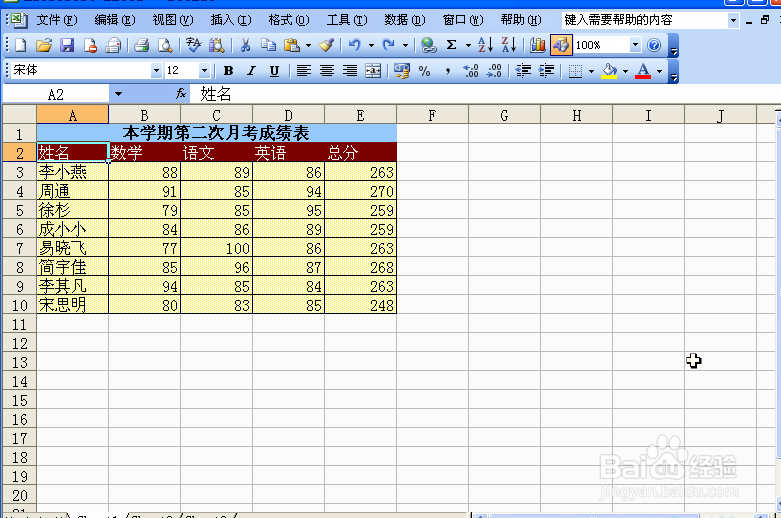Expand the AutoSum functions dropdown arrow

pyautogui.click(x=468, y=45)
